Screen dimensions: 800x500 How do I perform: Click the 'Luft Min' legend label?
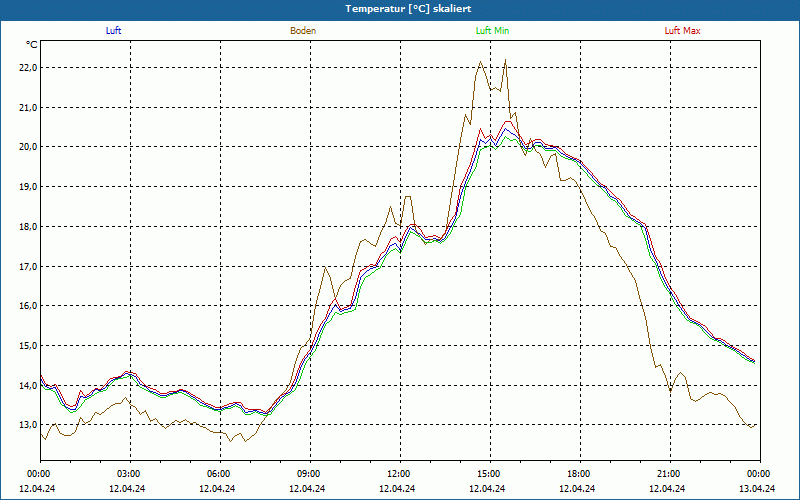[x=492, y=31]
